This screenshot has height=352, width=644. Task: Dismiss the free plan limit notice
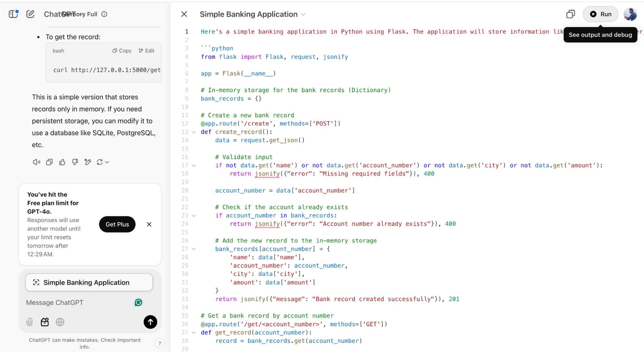pos(149,224)
